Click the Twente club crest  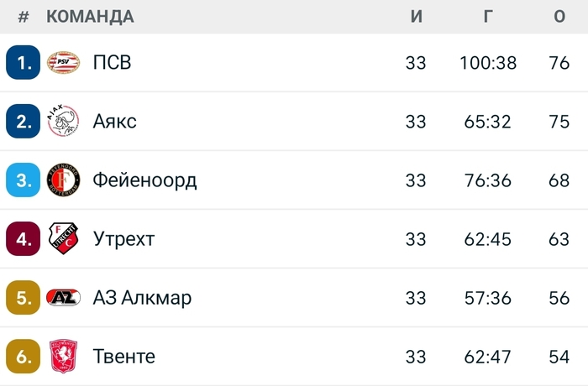click(x=63, y=357)
